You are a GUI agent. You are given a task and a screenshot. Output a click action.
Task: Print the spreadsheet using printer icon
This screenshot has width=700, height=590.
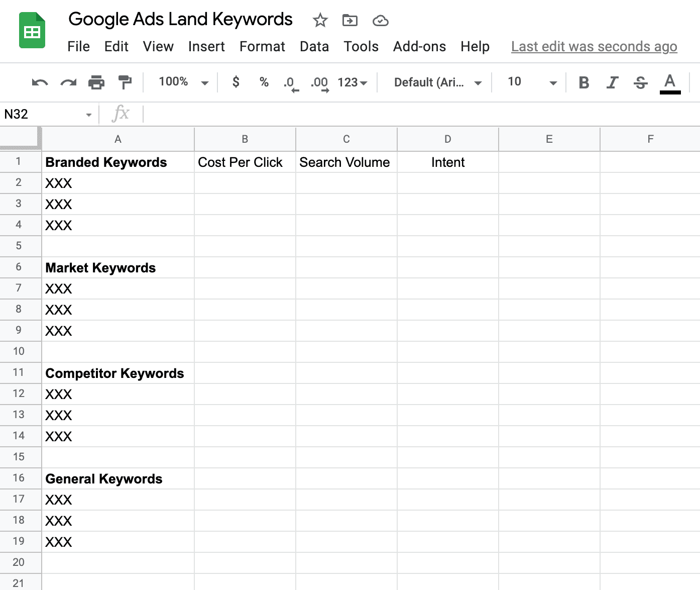(x=96, y=82)
